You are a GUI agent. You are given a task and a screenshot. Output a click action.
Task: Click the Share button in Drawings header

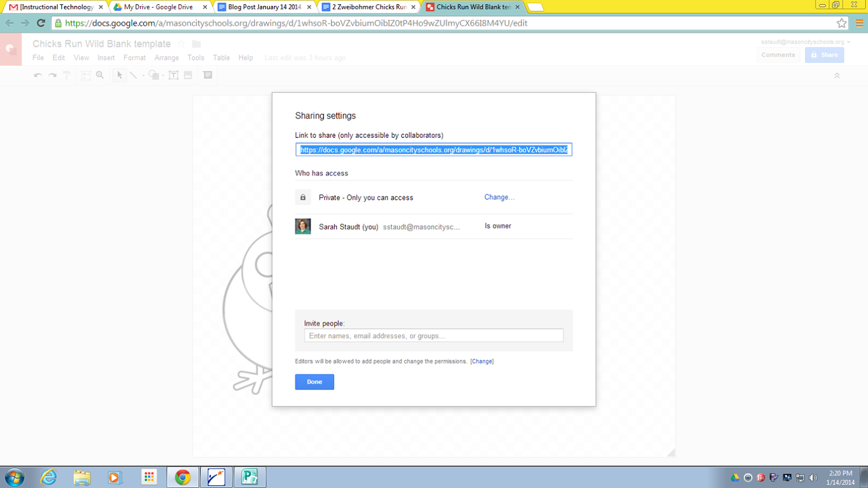(x=824, y=55)
